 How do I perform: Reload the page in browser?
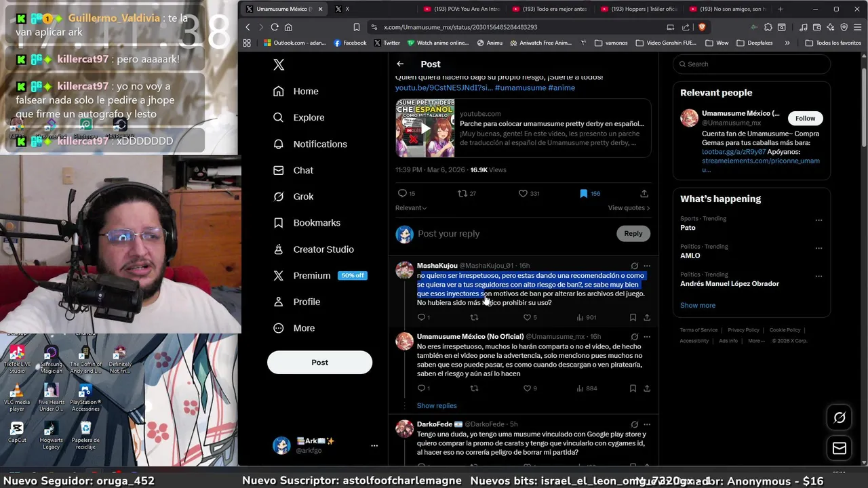coord(275,27)
